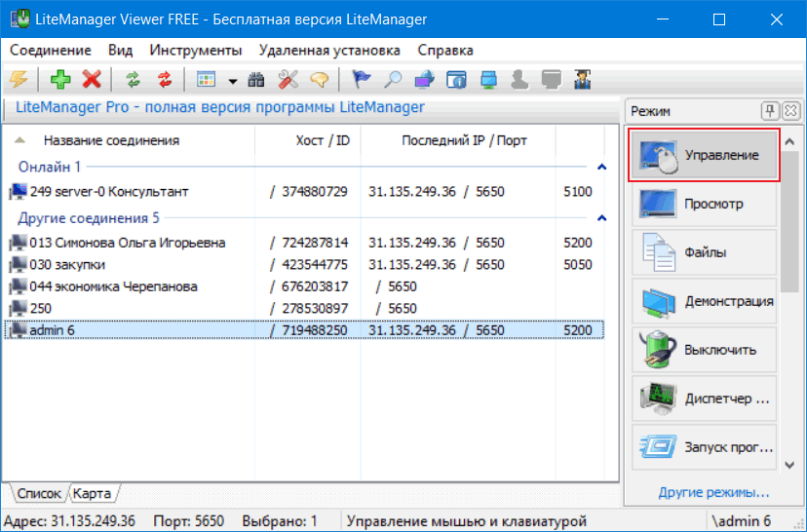Sort by Последний IP / Порт column header

464,140
